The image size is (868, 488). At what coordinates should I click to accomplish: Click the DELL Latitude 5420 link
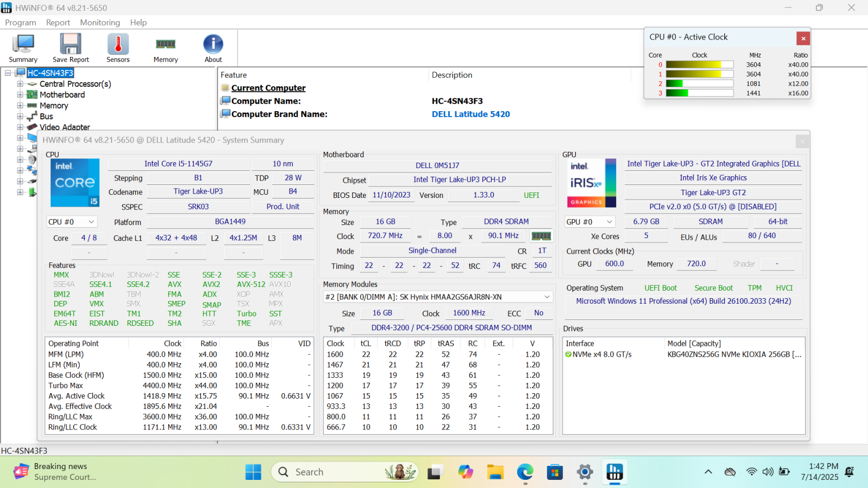[470, 114]
